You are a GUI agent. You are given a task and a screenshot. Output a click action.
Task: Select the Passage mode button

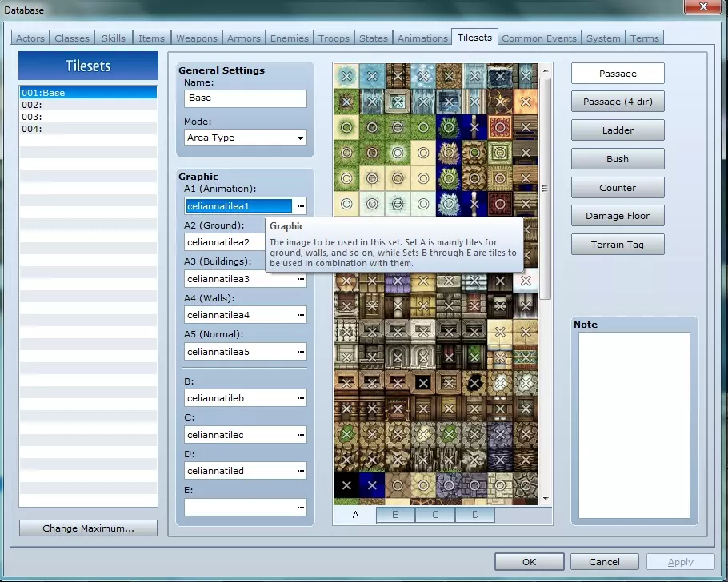pyautogui.click(x=618, y=74)
